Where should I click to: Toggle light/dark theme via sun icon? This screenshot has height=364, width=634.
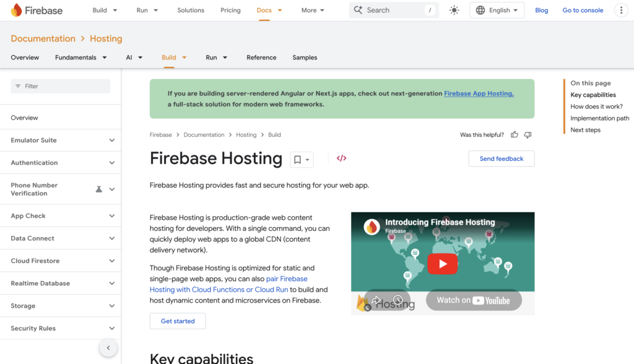pos(454,10)
